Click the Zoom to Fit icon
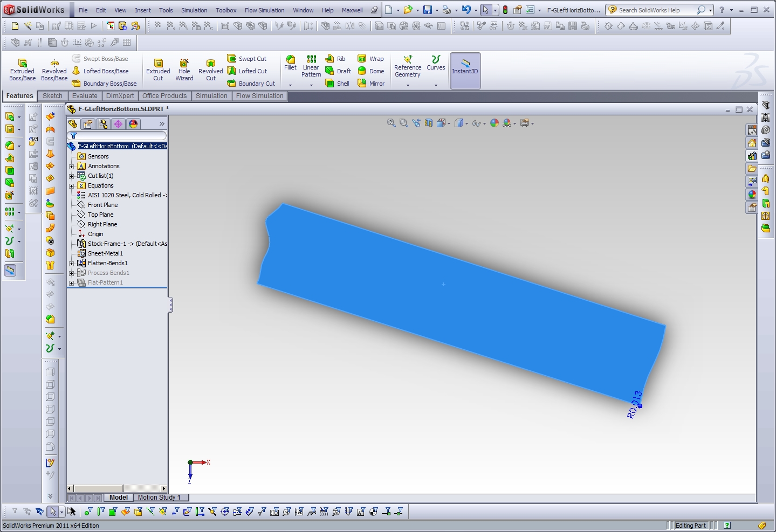The width and height of the screenshot is (776, 532). click(392, 123)
